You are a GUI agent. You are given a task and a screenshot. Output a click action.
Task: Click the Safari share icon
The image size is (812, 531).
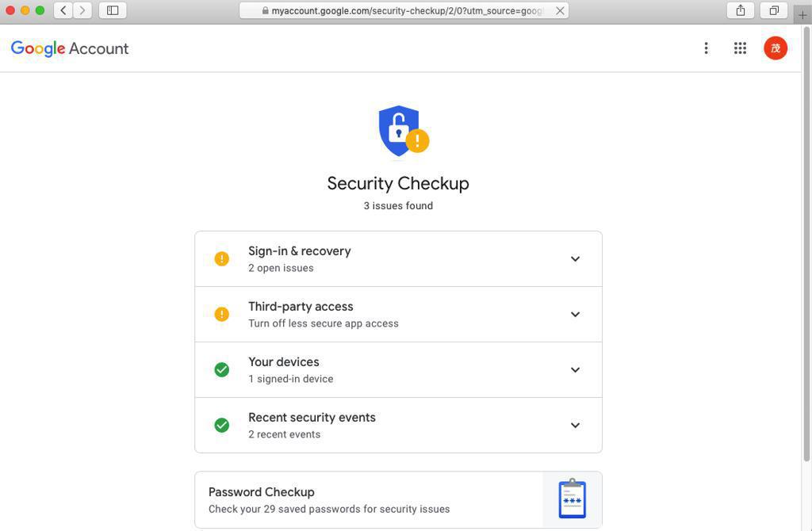[x=741, y=10]
